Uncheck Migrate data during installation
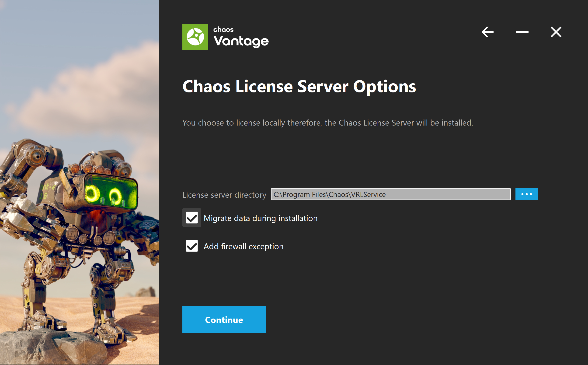 pos(191,218)
